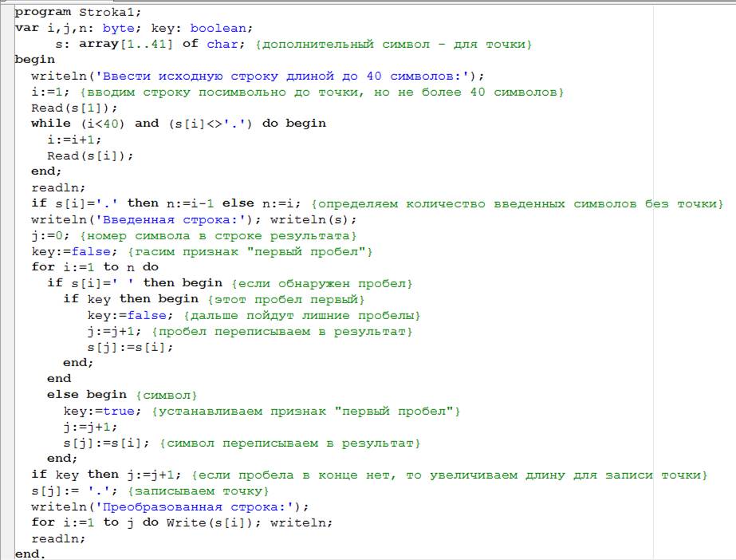Click the Read(s[1]) statement

pyautogui.click(x=74, y=108)
